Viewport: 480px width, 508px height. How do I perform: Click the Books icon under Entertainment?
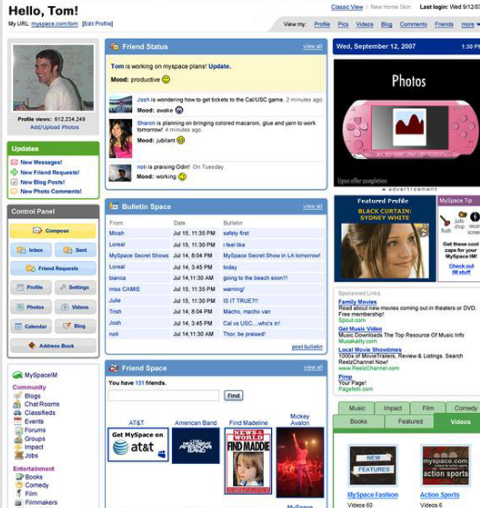tap(20, 477)
